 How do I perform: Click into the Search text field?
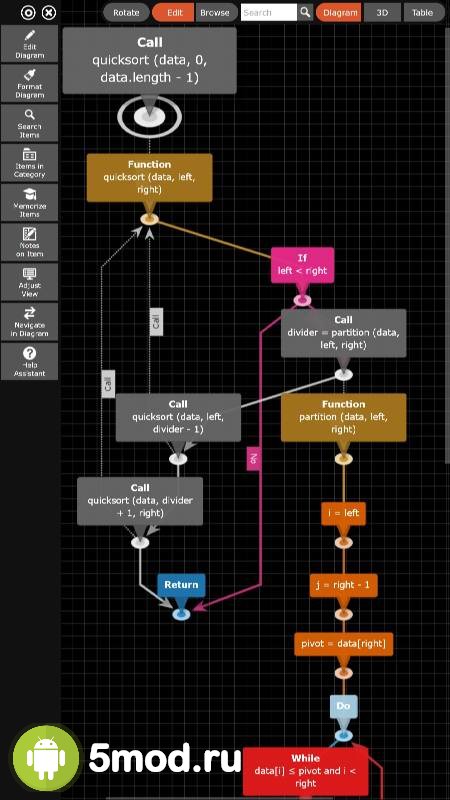tap(269, 12)
